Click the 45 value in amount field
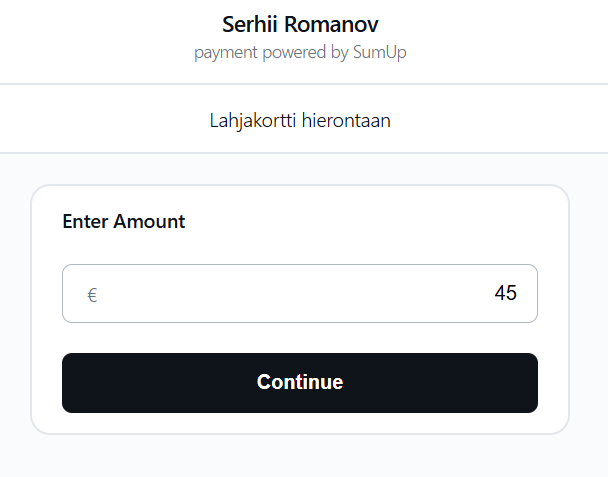This screenshot has width=608, height=477. pos(505,293)
